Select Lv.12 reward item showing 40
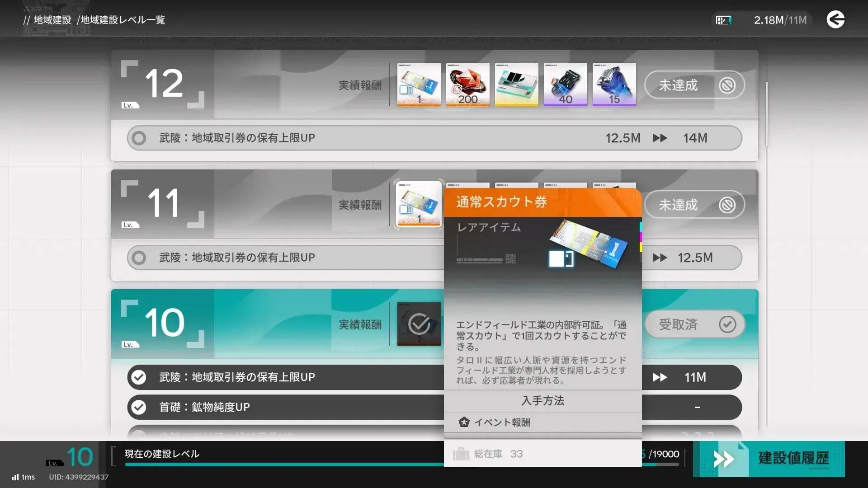 pos(566,84)
